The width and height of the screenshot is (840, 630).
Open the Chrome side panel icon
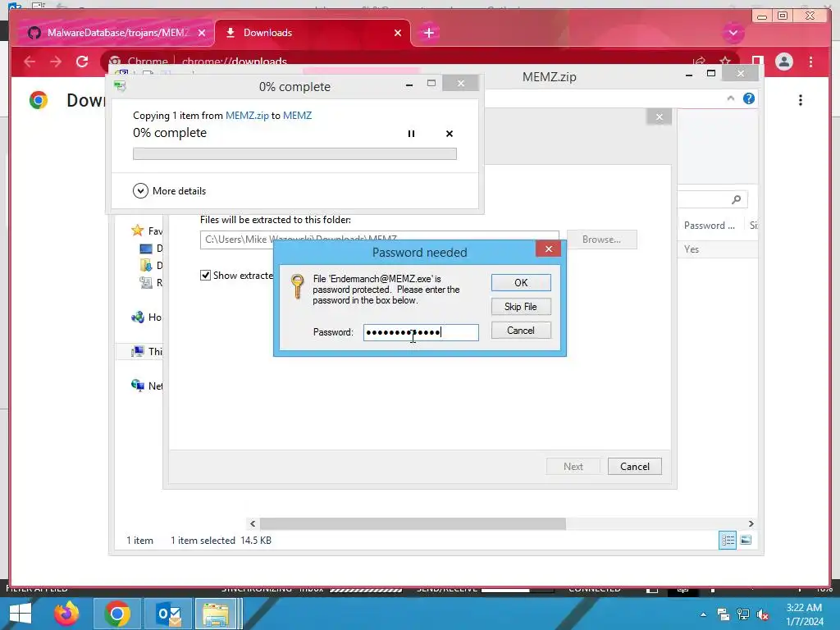(x=757, y=61)
